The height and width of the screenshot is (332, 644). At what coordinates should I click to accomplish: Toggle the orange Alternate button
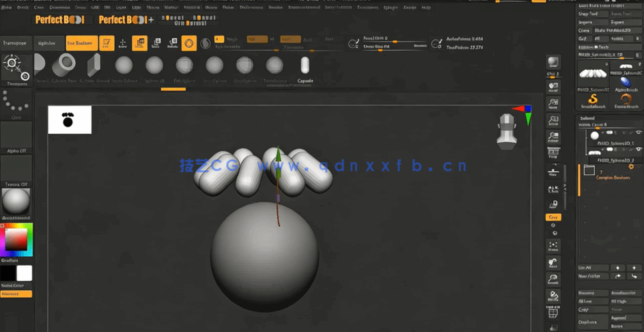[x=16, y=294]
